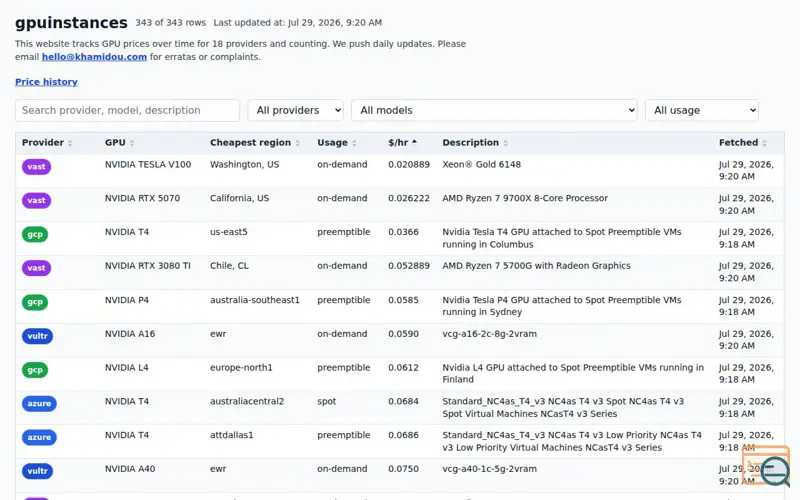Select the NVIDIA A16 cell

130,334
